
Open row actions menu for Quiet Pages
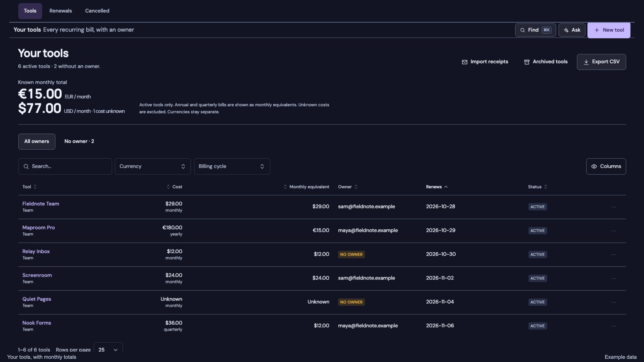coord(613,302)
